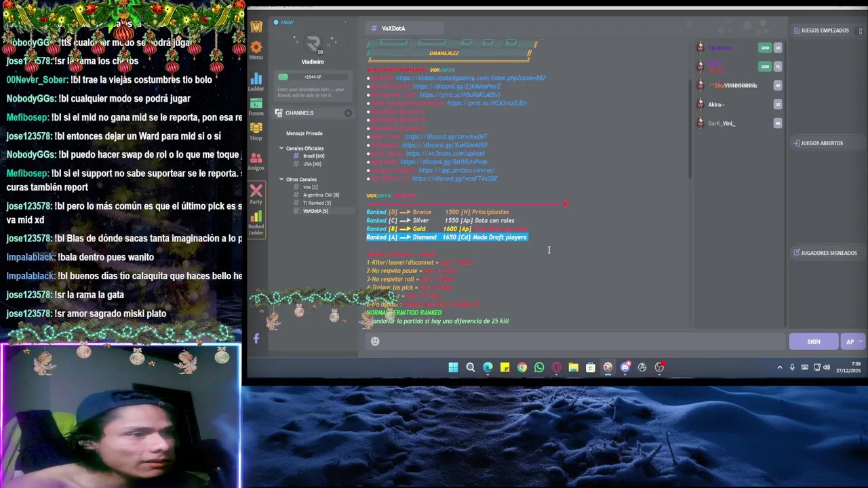This screenshot has width=868, height=488.
Task: Collapse the Canales Oficiales group
Action: tap(281, 148)
